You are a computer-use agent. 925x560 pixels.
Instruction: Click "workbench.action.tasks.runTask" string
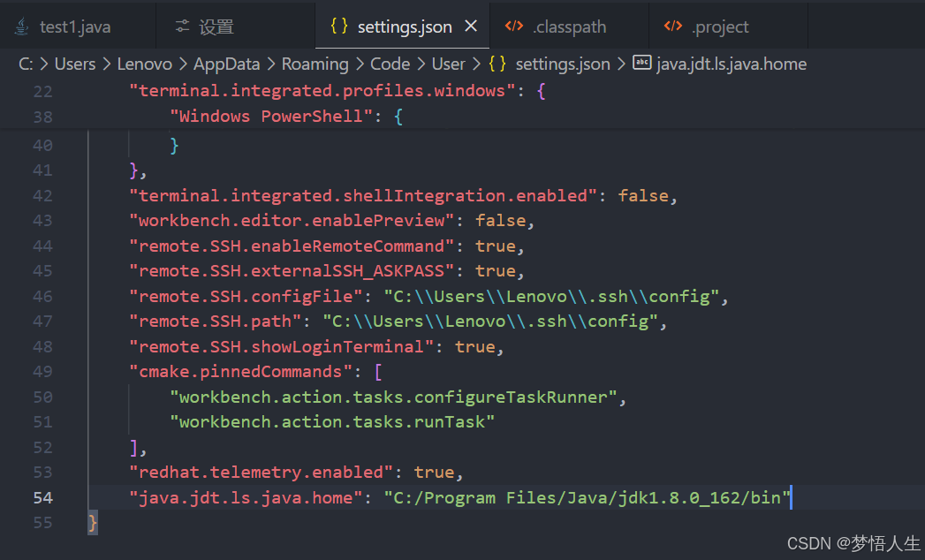tap(332, 422)
